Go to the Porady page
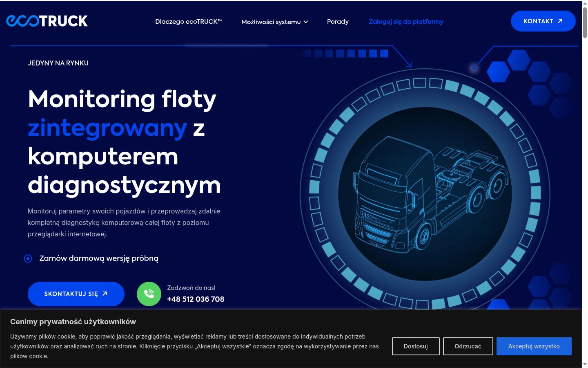The image size is (588, 368). coord(338,22)
